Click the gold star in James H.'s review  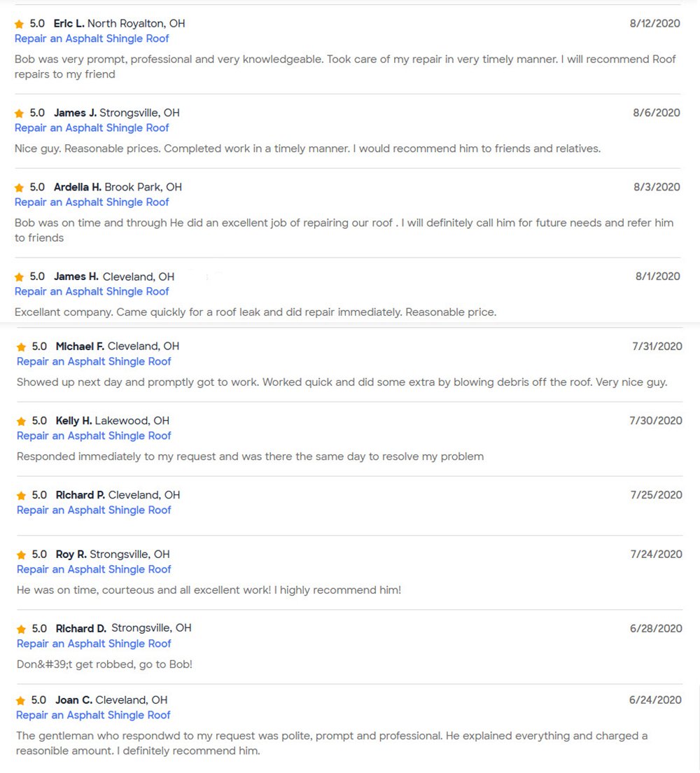pos(20,277)
